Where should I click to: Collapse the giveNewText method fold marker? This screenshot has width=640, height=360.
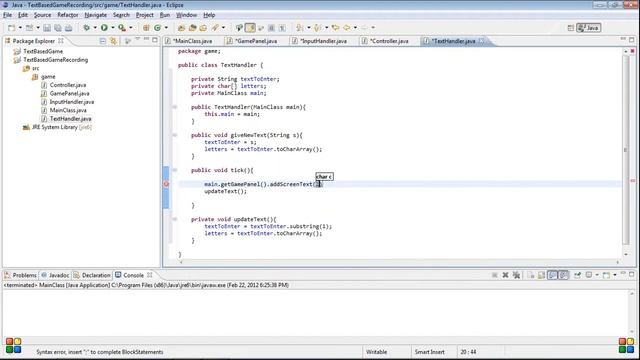(175, 135)
